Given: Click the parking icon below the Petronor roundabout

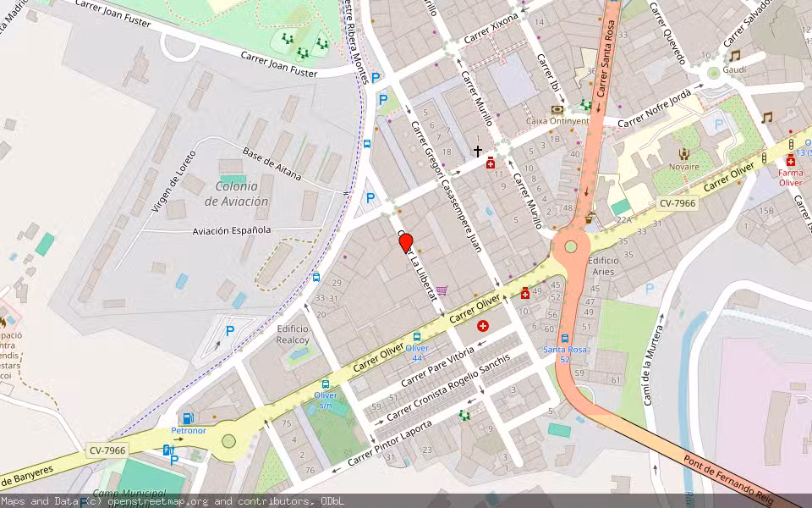Looking at the screenshot, I should [174, 460].
